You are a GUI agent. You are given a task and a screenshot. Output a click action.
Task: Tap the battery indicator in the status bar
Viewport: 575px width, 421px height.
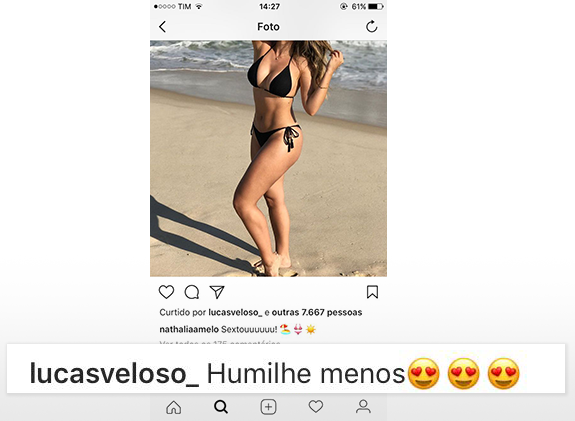[376, 7]
